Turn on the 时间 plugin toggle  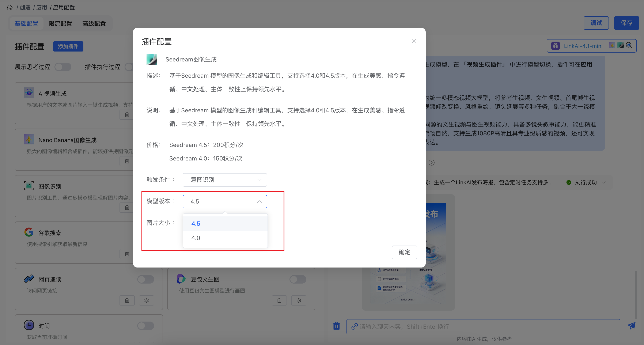(146, 326)
